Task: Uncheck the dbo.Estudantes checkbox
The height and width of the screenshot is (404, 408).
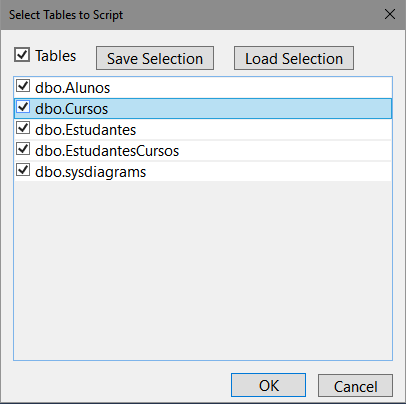Action: tap(23, 128)
